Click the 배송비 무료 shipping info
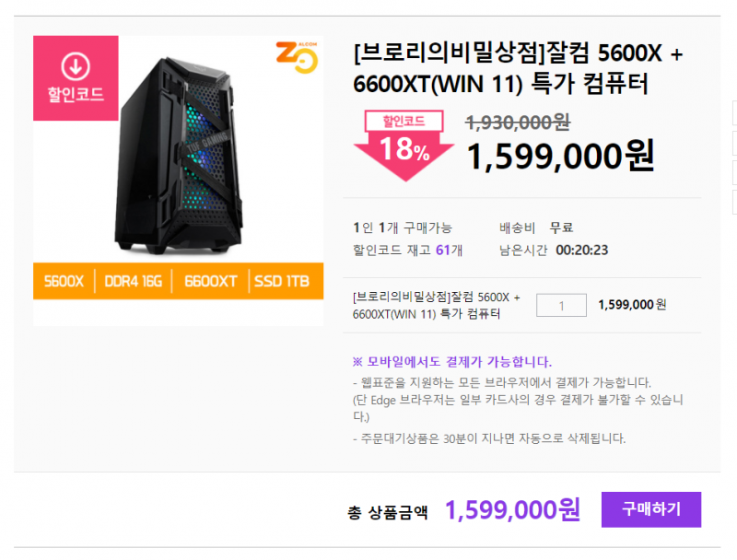The image size is (737, 560). coord(536,227)
